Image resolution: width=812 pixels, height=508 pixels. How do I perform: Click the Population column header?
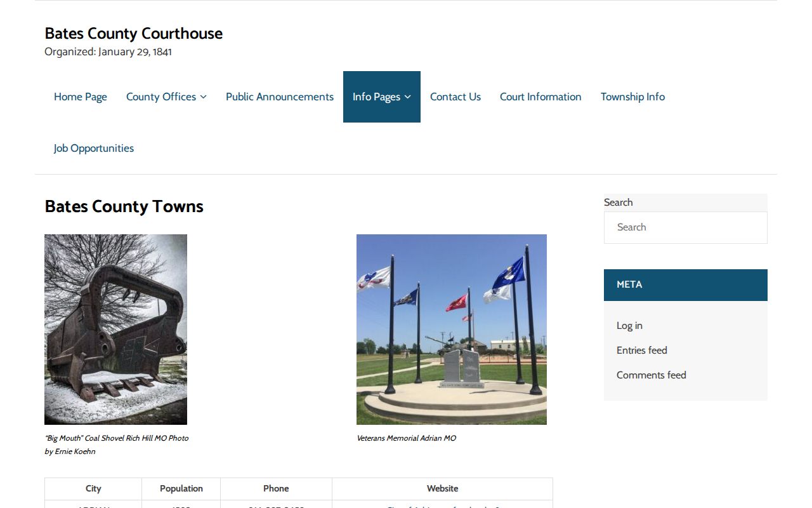[181, 488]
